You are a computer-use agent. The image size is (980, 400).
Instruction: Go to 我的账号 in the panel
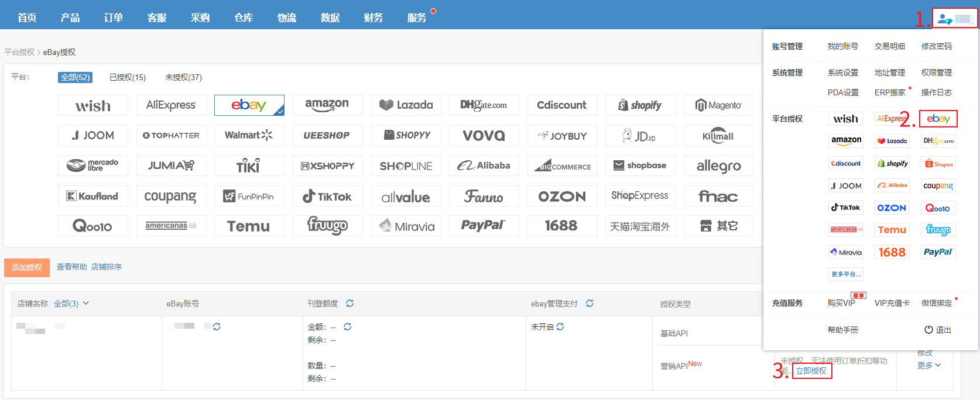843,46
